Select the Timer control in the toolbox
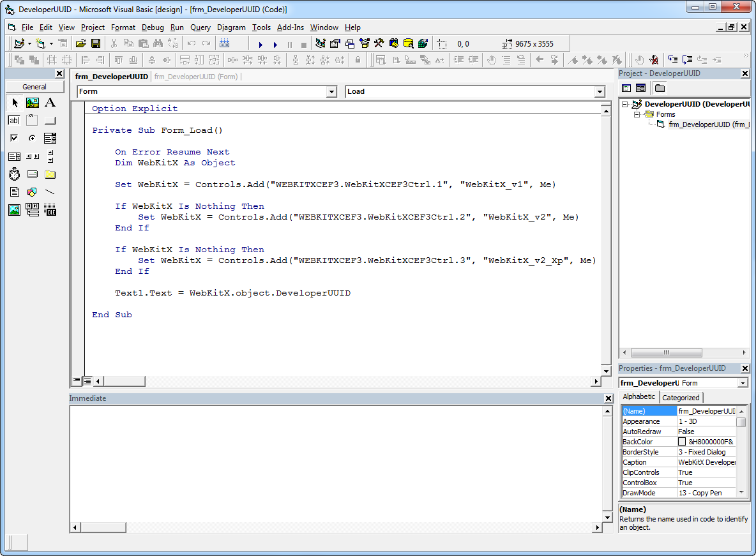The width and height of the screenshot is (756, 556). coord(15,174)
